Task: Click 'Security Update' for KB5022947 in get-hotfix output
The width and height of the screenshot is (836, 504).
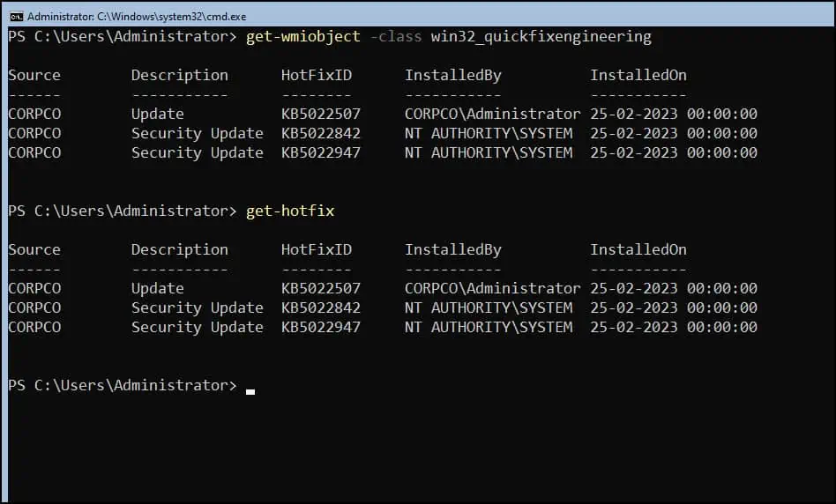Action: 198,328
